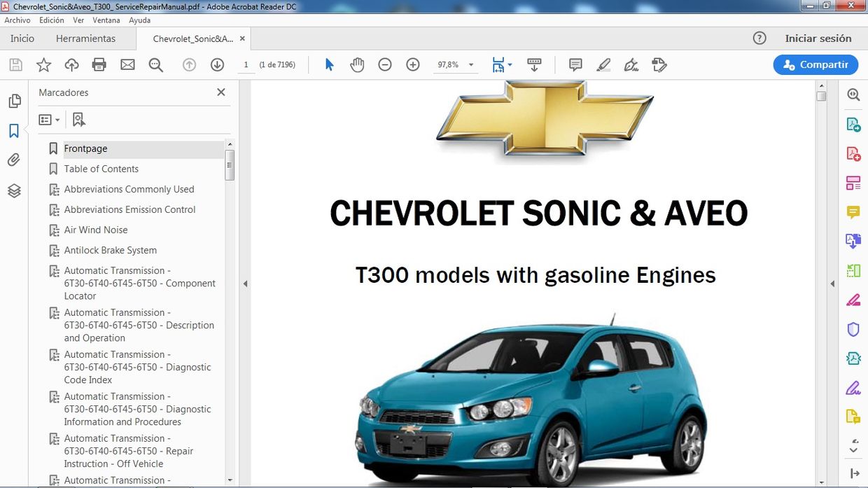Open the Edición menu
Viewport: 868px width, 488px height.
click(x=51, y=20)
